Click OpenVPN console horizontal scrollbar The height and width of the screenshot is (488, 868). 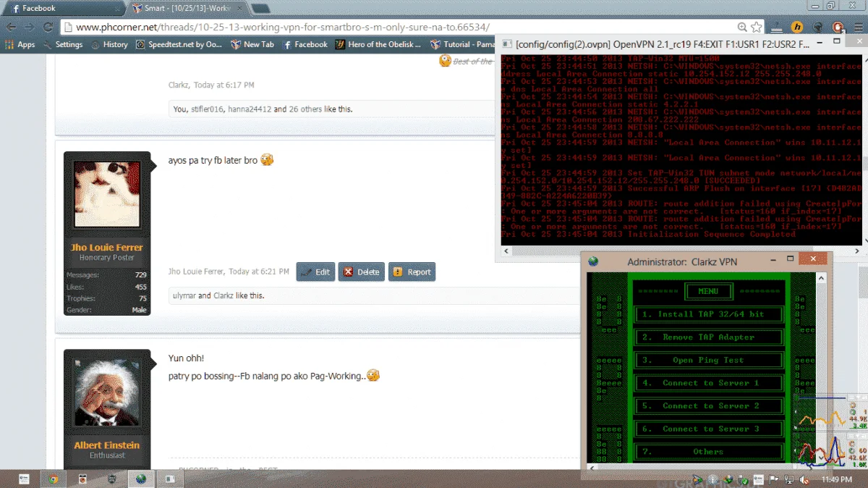coord(680,251)
